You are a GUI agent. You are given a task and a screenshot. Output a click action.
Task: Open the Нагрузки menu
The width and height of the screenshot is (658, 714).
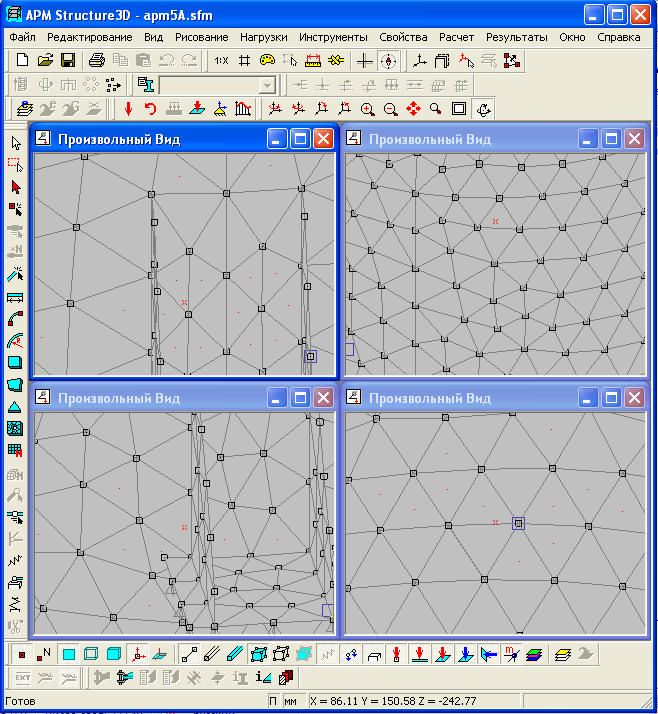pyautogui.click(x=263, y=37)
